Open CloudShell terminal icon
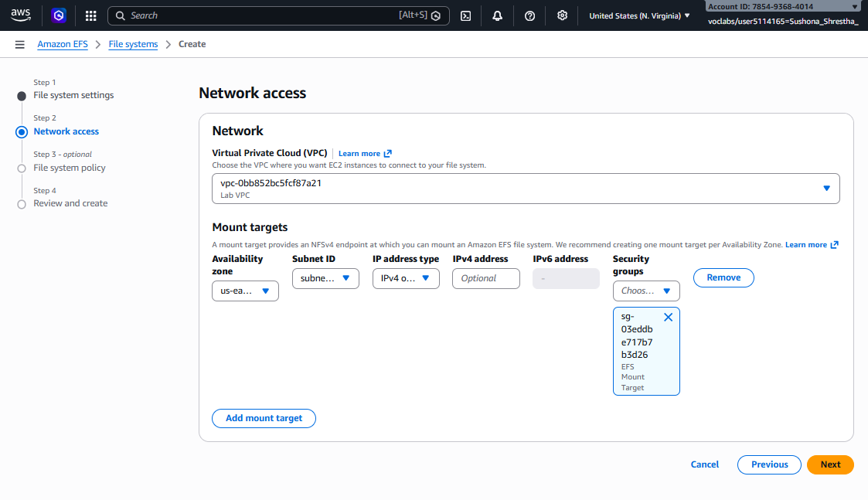Viewport: 868px width, 500px height. coord(466,15)
